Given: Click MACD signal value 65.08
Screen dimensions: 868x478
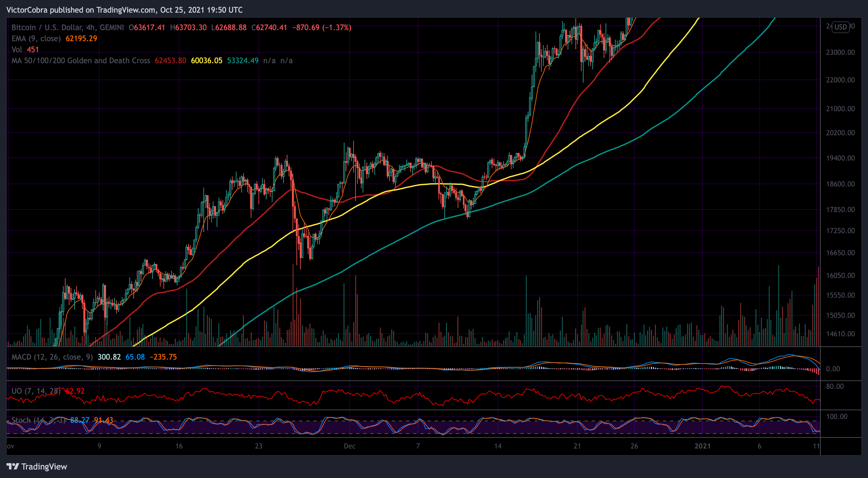Looking at the screenshot, I should coord(135,357).
